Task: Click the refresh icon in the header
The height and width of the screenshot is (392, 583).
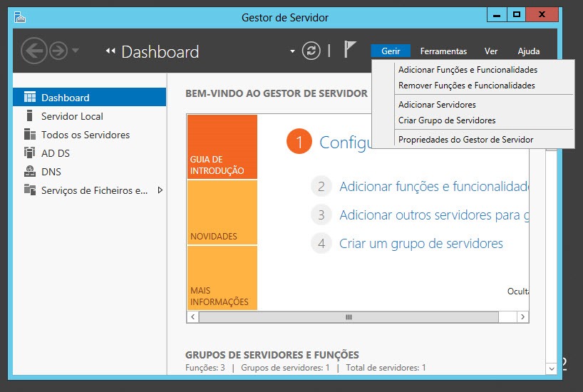Action: 311,51
